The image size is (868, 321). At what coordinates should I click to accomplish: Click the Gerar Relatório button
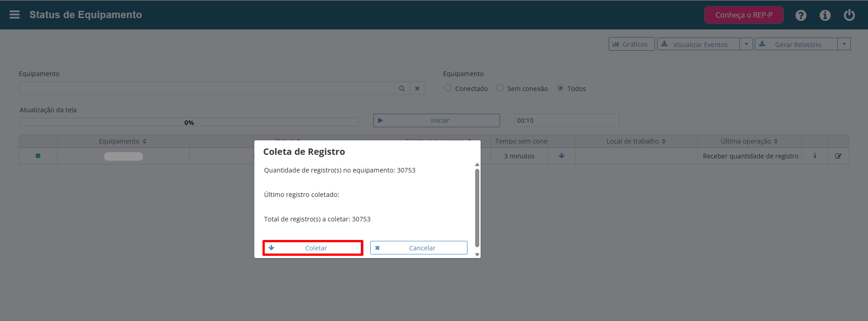click(796, 44)
